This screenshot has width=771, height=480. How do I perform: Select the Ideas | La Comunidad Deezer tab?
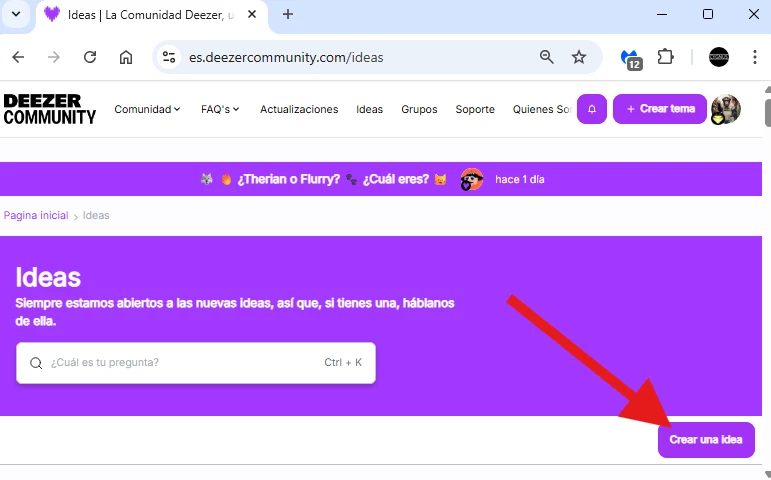(151, 16)
